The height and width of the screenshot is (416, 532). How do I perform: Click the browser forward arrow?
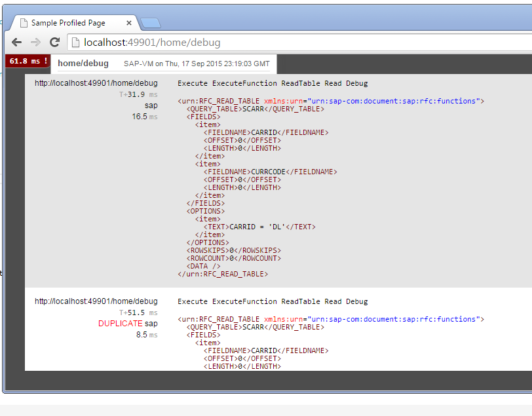[35, 43]
